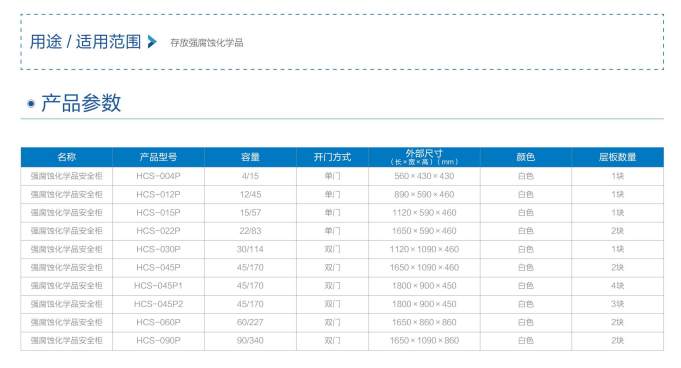Click the 容量 column header
Viewport: 681px width, 368px height.
[x=250, y=157]
